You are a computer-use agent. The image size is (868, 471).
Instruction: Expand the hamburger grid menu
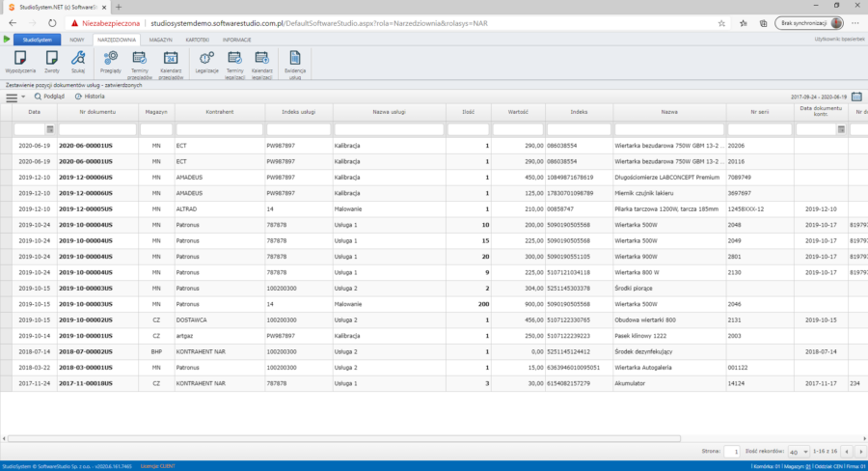pos(14,97)
